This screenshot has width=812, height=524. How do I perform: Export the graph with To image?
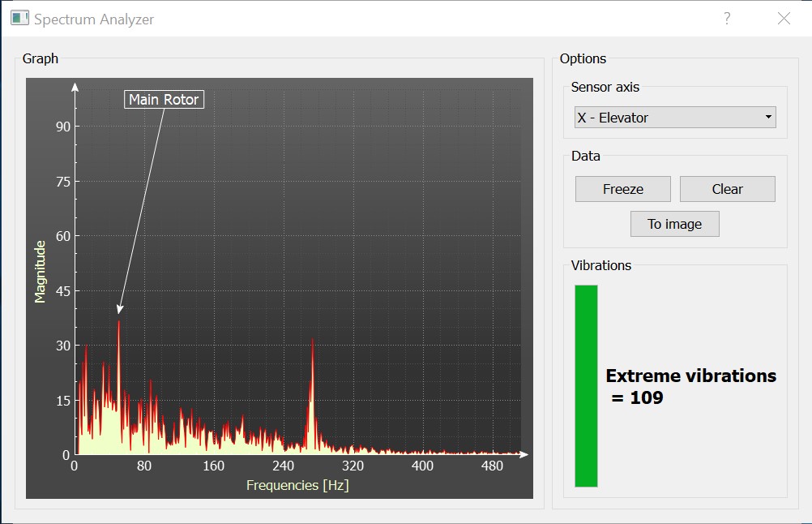(674, 224)
